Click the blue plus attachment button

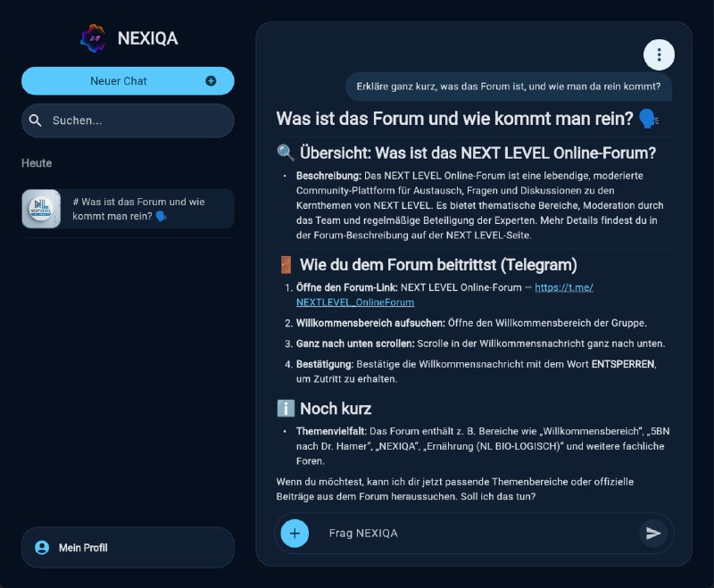click(x=295, y=534)
